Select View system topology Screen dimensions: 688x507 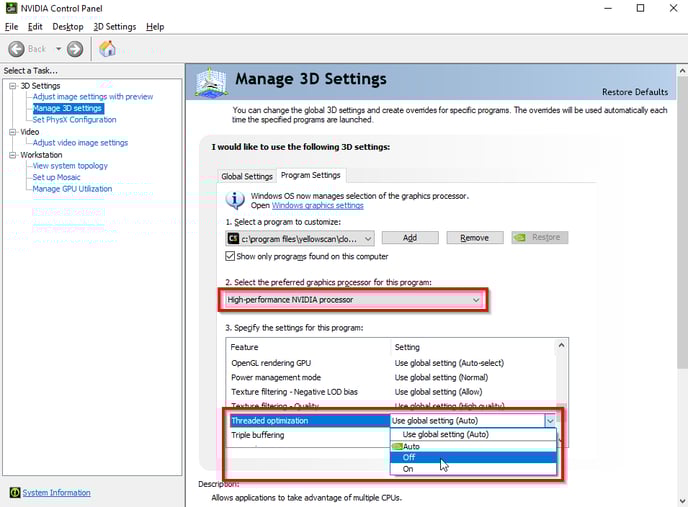[x=70, y=165]
